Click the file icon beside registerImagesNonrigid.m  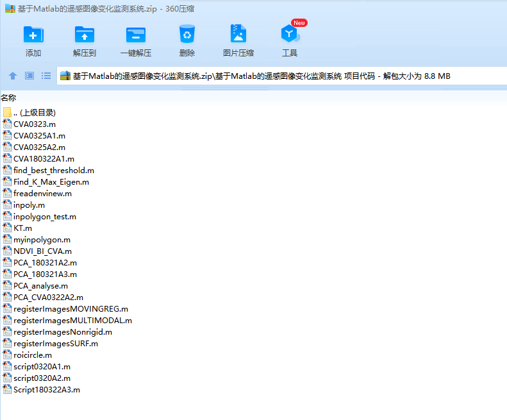tap(7, 332)
